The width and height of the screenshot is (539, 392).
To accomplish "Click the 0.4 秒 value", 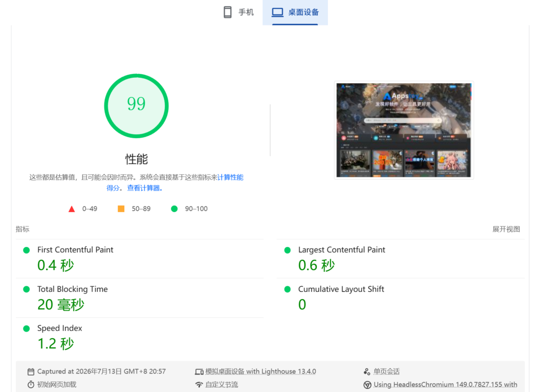I will click(x=56, y=265).
